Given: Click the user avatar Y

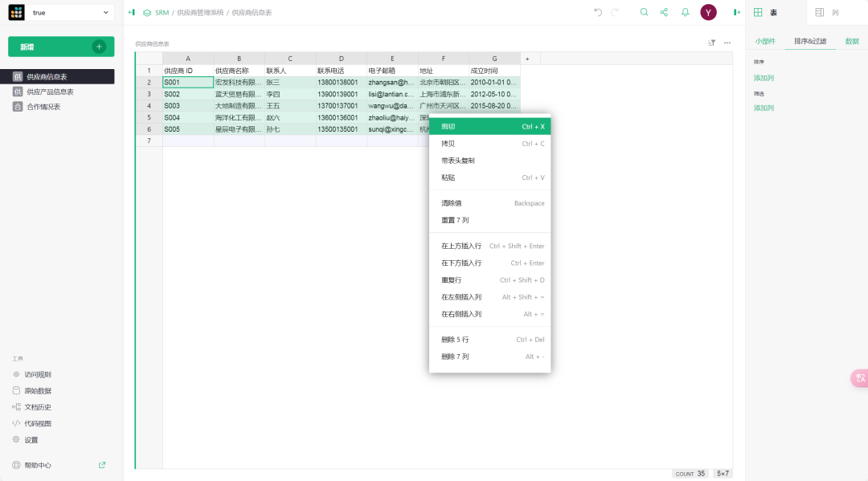Looking at the screenshot, I should click(708, 12).
